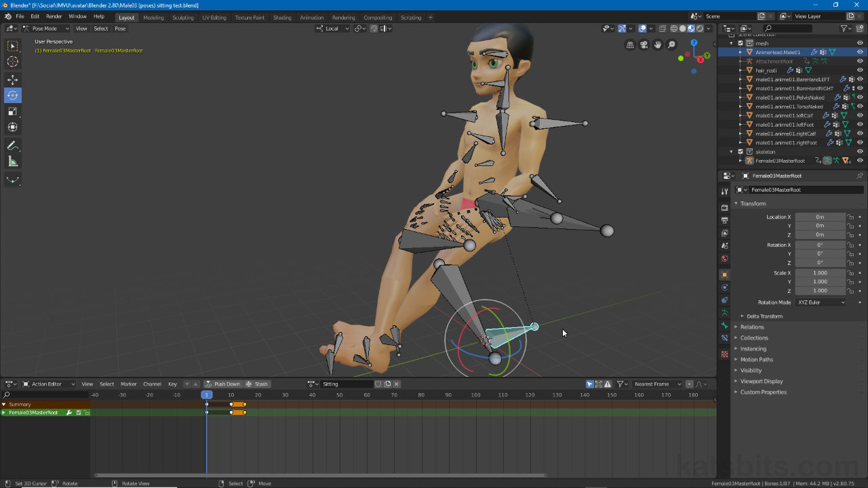Image resolution: width=868 pixels, height=488 pixels.
Task: Click the Stash button
Action: pyautogui.click(x=257, y=384)
